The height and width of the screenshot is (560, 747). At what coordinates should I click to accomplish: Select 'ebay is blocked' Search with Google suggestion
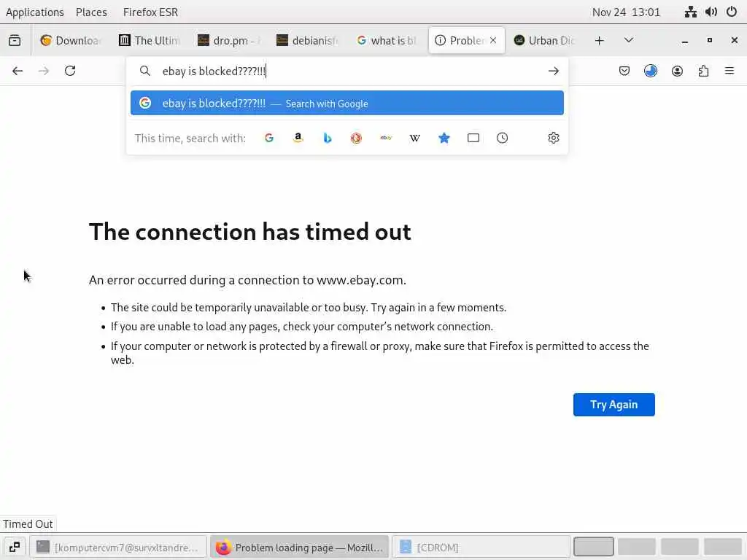coord(347,103)
